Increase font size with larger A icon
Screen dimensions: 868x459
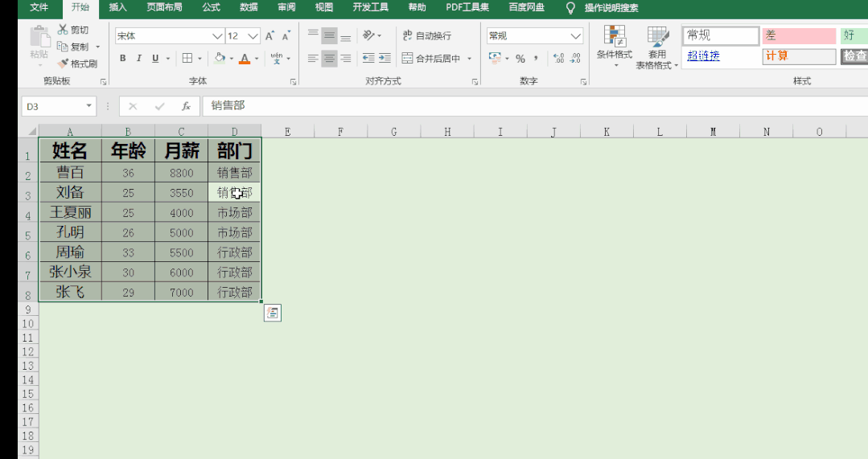[x=269, y=36]
